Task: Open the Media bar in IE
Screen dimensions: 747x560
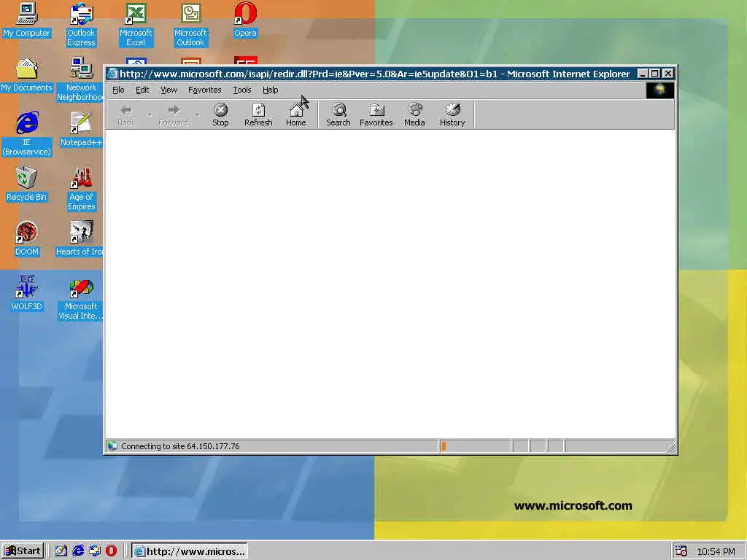Action: (x=414, y=115)
